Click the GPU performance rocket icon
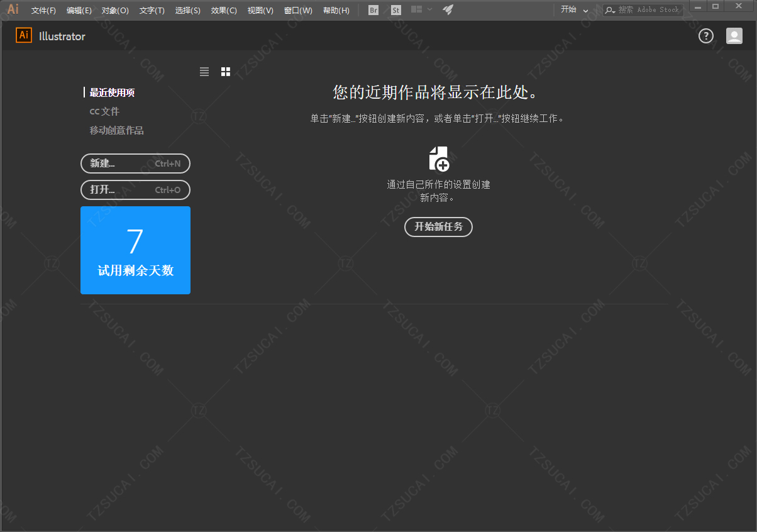Viewport: 757px width, 532px height. [x=448, y=9]
